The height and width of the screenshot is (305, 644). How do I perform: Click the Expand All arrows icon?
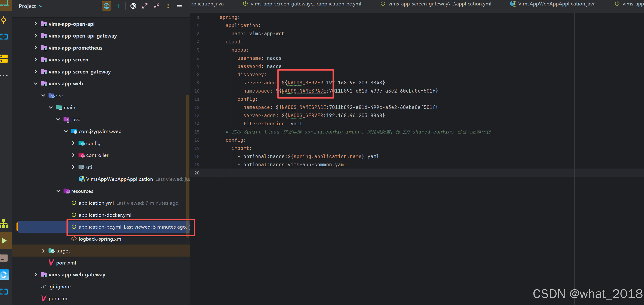[x=145, y=6]
